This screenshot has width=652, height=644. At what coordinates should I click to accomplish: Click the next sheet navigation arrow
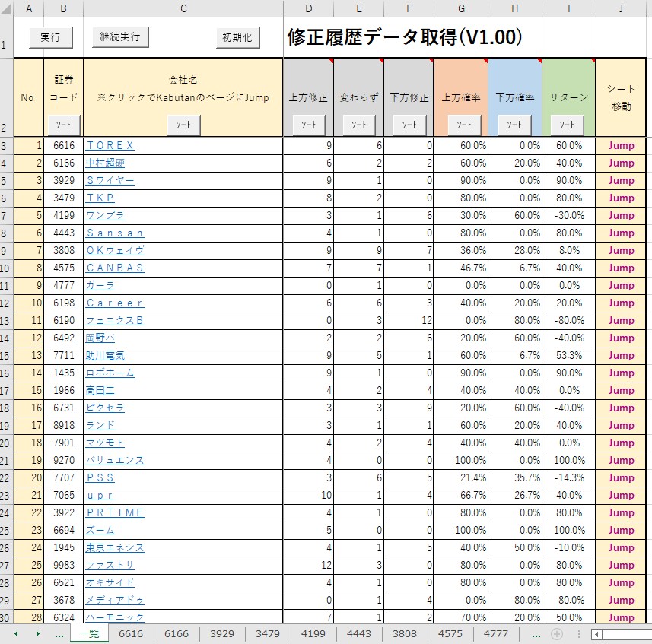pyautogui.click(x=37, y=634)
